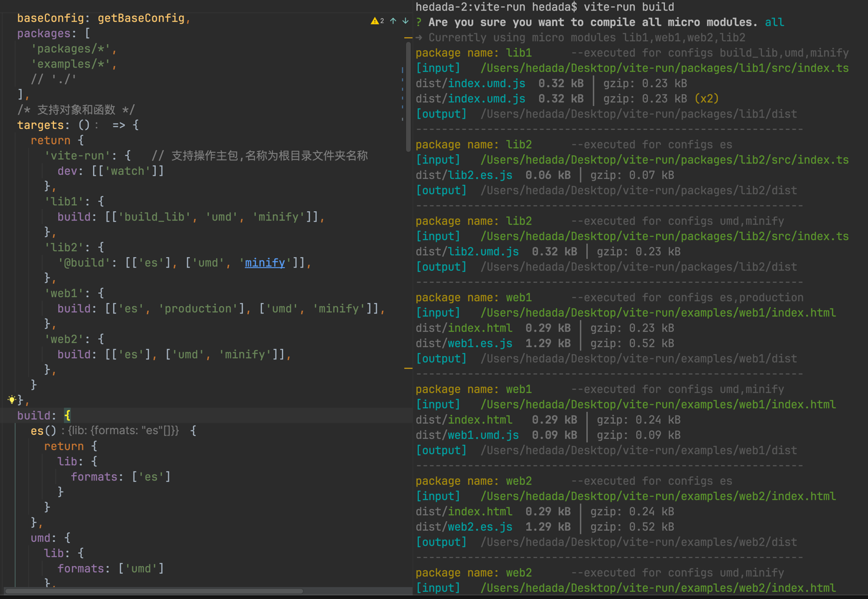
Task: Click the cyan 'all' answer in terminal
Action: pyautogui.click(x=774, y=22)
